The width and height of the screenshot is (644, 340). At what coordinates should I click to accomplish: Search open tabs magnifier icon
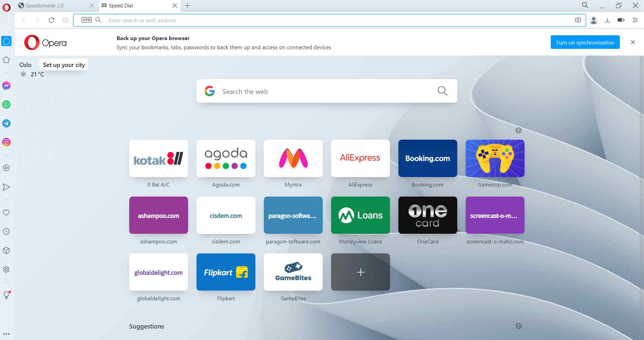pyautogui.click(x=585, y=5)
